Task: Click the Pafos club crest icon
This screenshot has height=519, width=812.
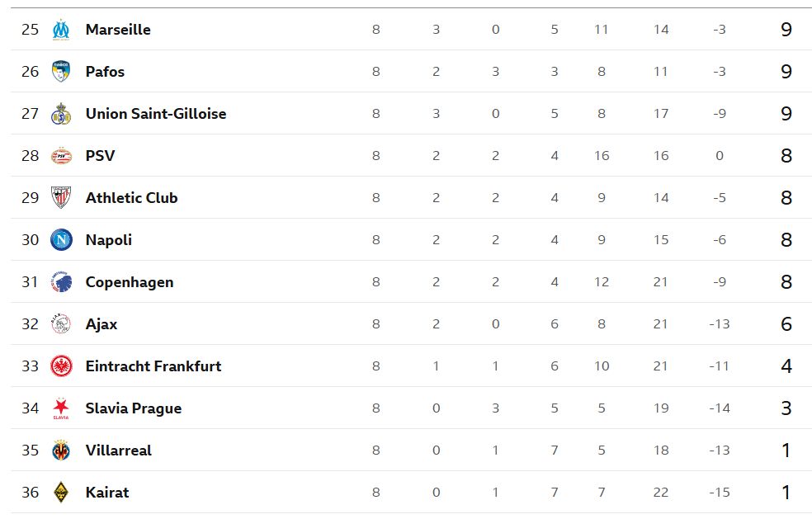Action: [61, 72]
